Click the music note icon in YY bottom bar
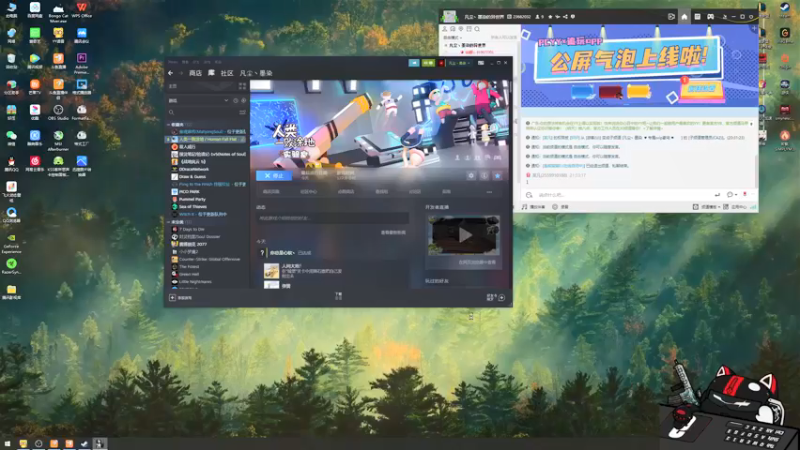800x450 pixels. [524, 207]
